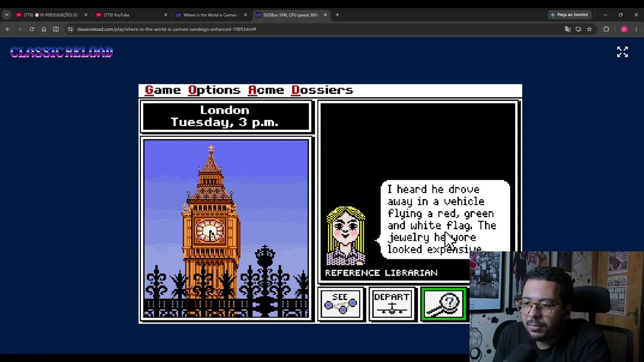Click the Tuesday, 3 p.m. time text
Screen dimensions: 644x362
click(x=225, y=122)
